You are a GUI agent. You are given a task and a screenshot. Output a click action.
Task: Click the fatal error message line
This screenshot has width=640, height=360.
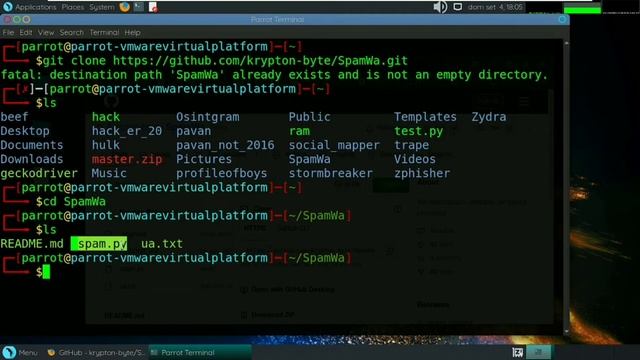click(274, 75)
